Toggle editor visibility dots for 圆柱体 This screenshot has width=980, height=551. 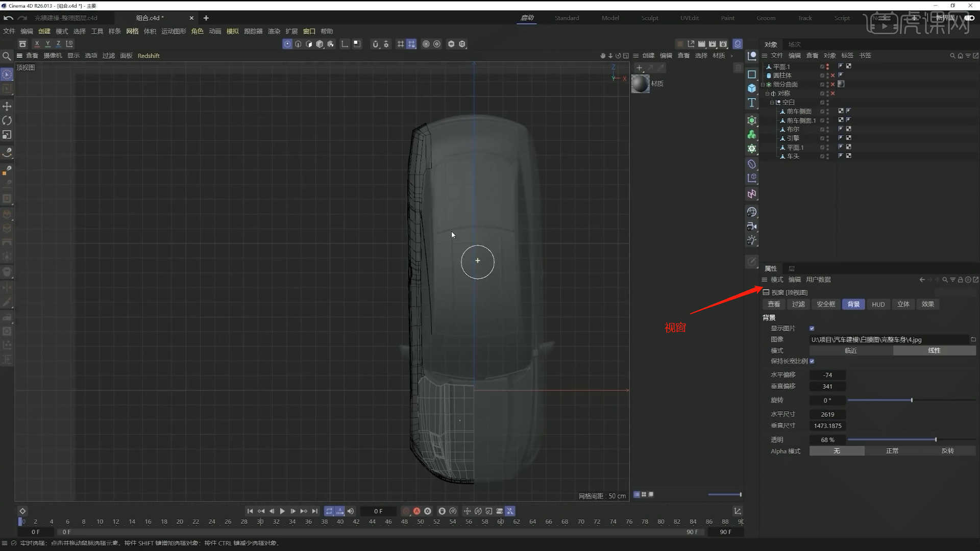tap(827, 76)
